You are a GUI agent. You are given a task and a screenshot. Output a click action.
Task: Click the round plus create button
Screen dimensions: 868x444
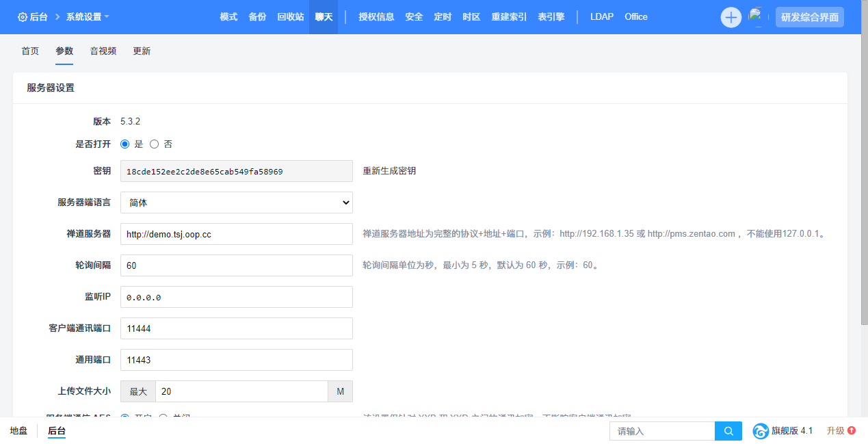point(731,17)
